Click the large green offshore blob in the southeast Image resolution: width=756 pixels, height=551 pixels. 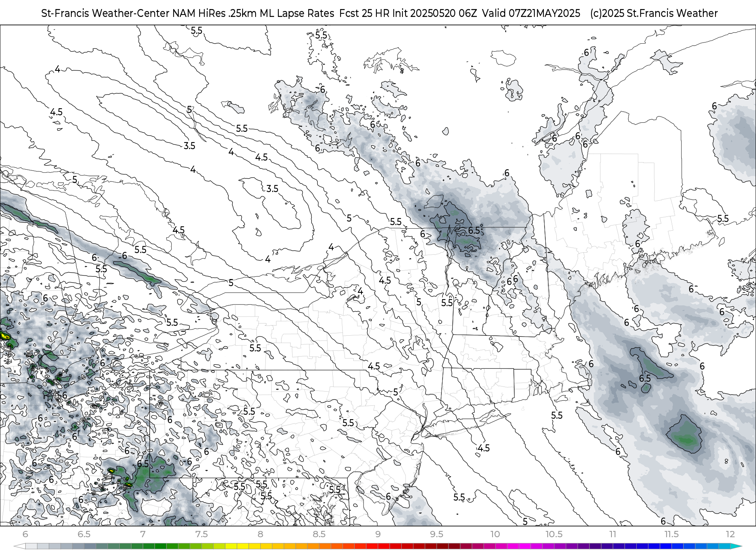click(684, 435)
